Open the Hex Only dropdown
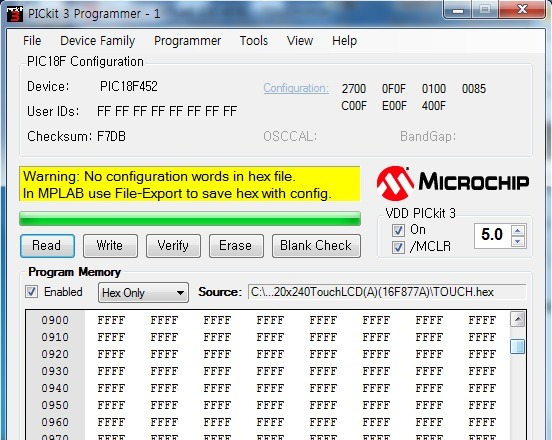This screenshot has width=552, height=440. (x=143, y=293)
